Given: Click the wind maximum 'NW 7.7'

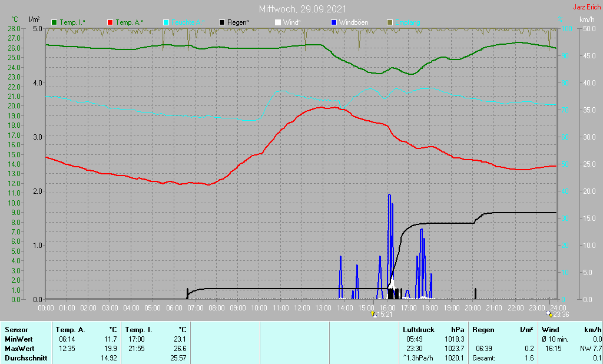Looking at the screenshot, I should coord(591,349).
